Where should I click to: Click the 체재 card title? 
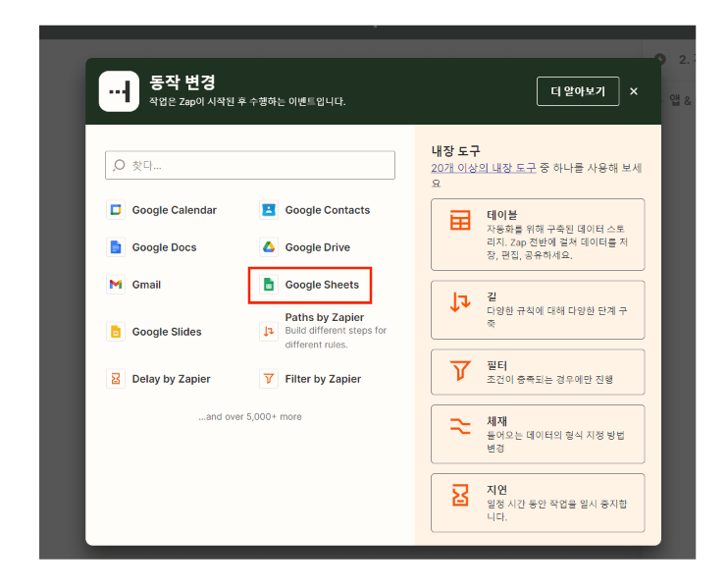click(x=496, y=421)
